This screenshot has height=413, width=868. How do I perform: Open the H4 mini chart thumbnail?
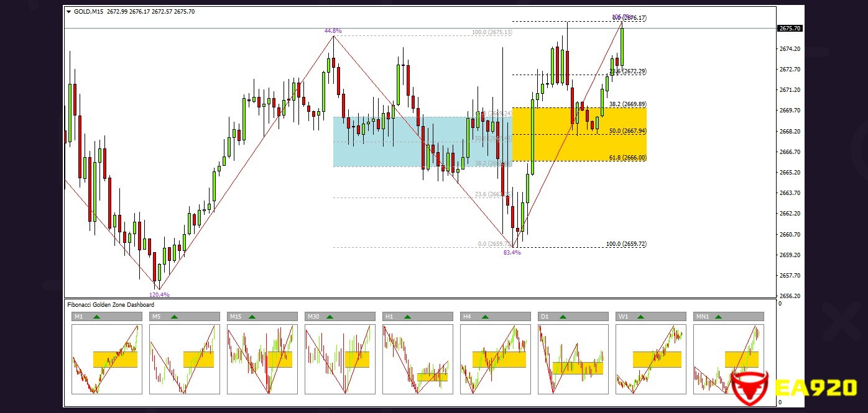pyautogui.click(x=495, y=359)
